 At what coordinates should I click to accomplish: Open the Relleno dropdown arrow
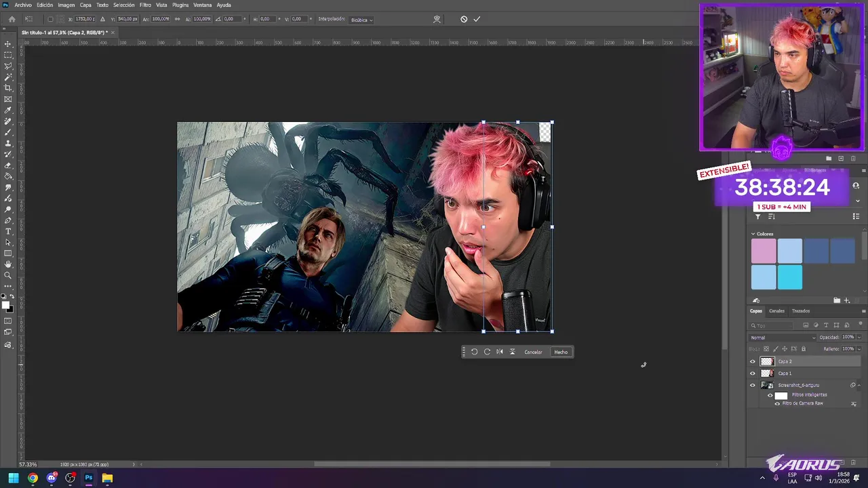point(859,349)
